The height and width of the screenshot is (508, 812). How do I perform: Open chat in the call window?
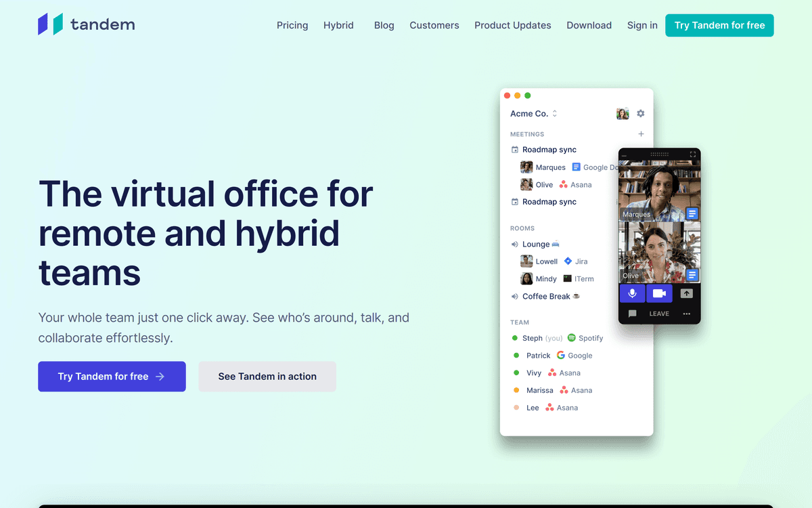pos(632,314)
